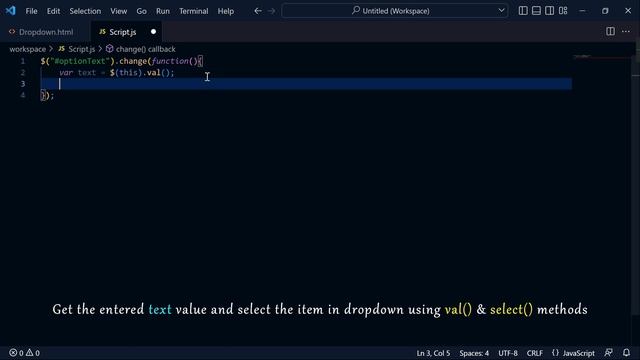Open the Help menu
This screenshot has width=640, height=360.
(x=225, y=11)
